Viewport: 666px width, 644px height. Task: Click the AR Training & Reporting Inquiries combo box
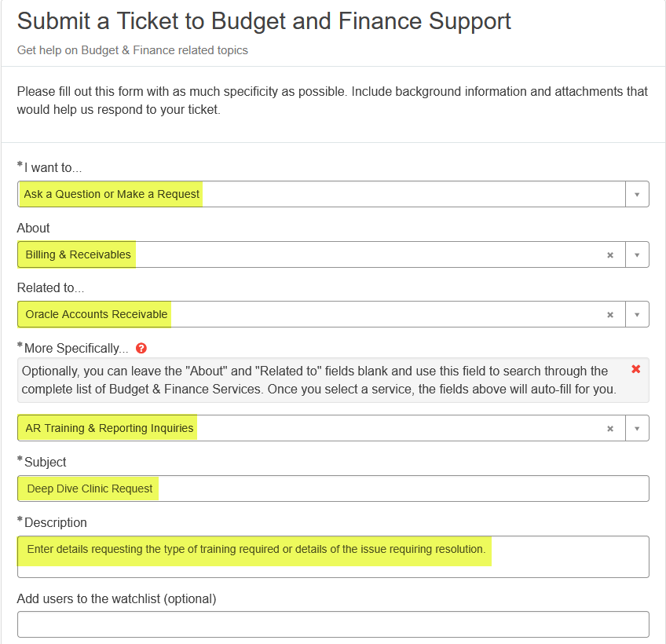pyautogui.click(x=314, y=428)
